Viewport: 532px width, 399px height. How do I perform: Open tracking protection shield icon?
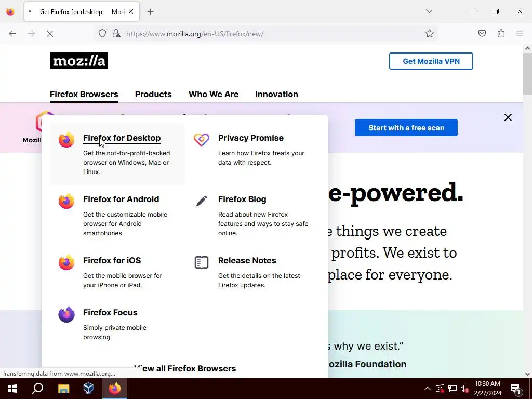click(102, 34)
